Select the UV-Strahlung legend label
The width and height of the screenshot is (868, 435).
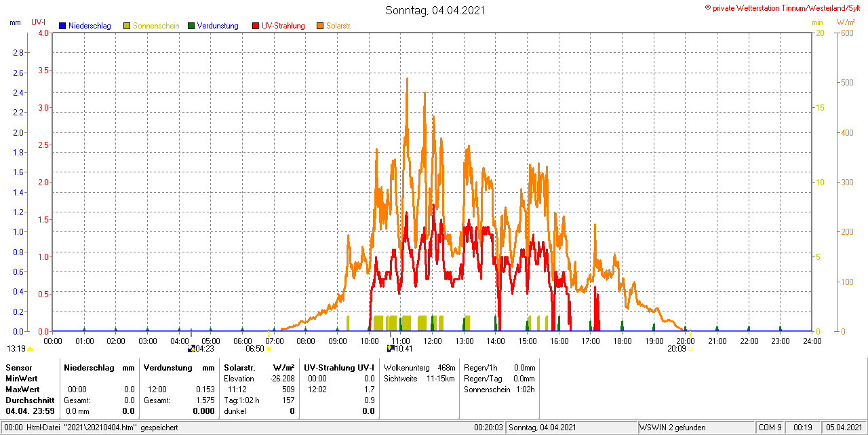click(x=283, y=26)
